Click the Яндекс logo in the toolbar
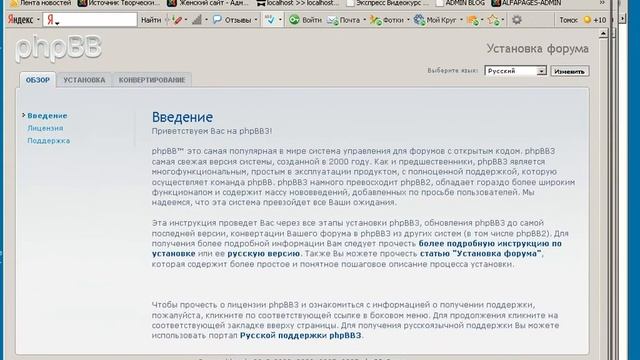 pyautogui.click(x=20, y=20)
